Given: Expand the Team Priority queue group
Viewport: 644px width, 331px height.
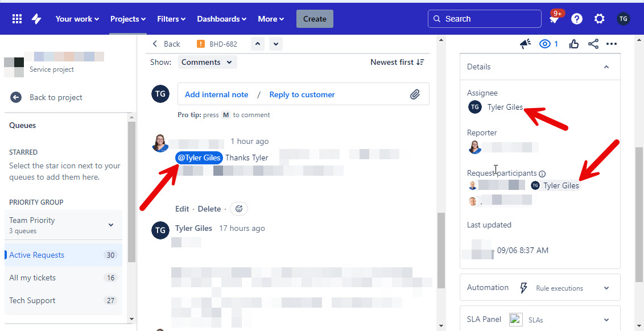Looking at the screenshot, I should pos(63,225).
